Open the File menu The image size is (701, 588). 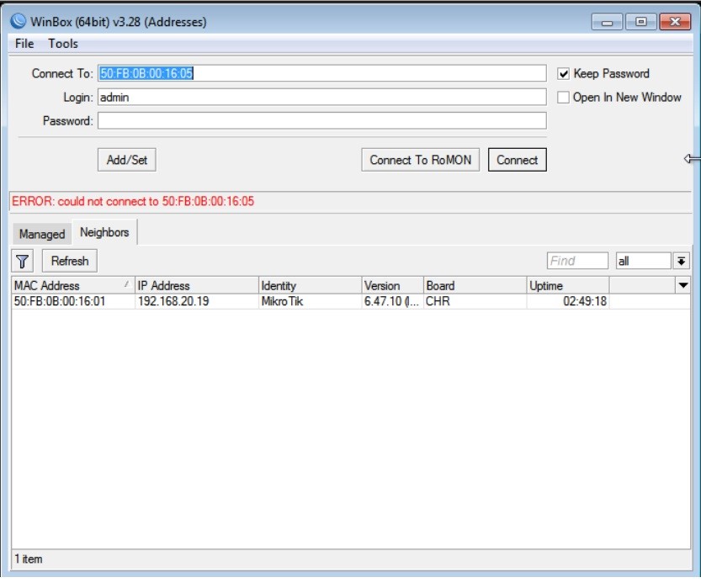pos(24,44)
